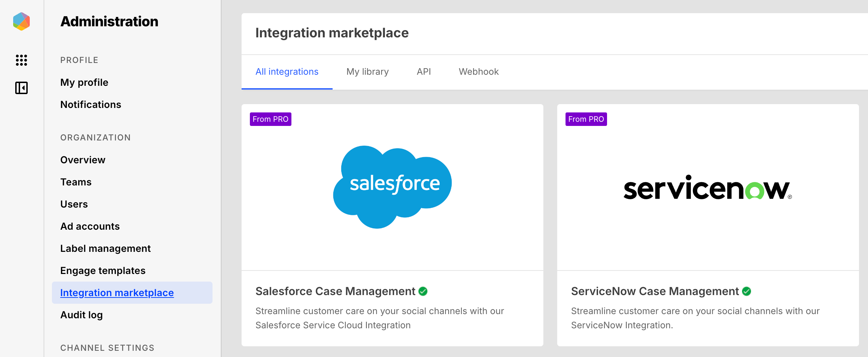Select Integration marketplace in sidebar

tap(132, 293)
